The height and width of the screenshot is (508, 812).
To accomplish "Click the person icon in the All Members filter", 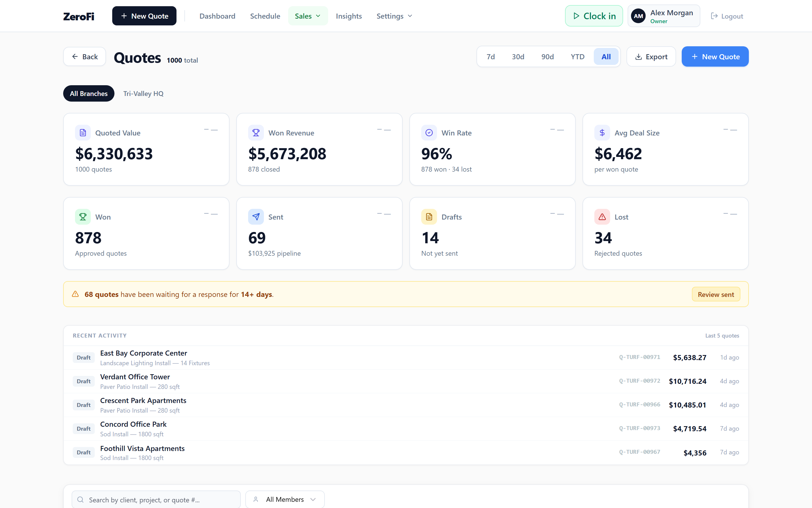I will tap(256, 499).
